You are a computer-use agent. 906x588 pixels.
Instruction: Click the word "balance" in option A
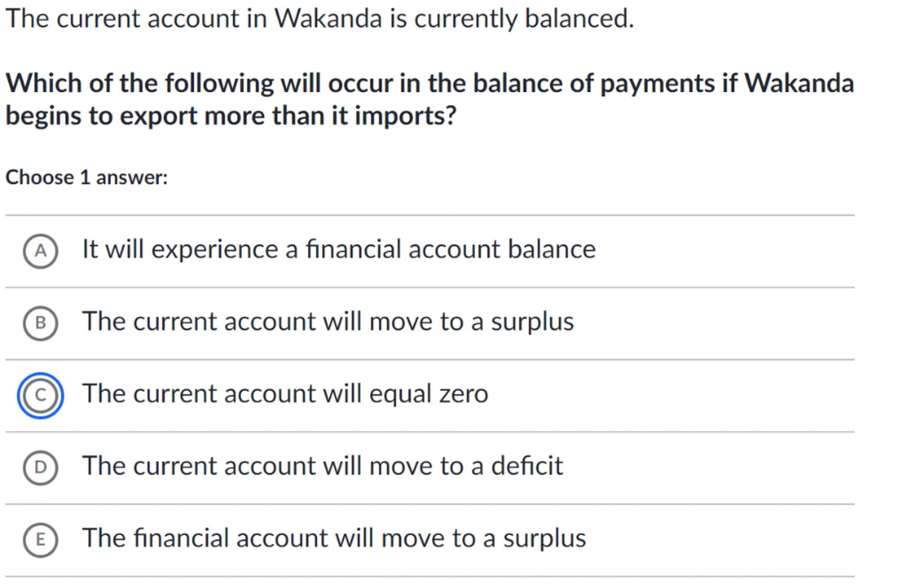pyautogui.click(x=551, y=249)
